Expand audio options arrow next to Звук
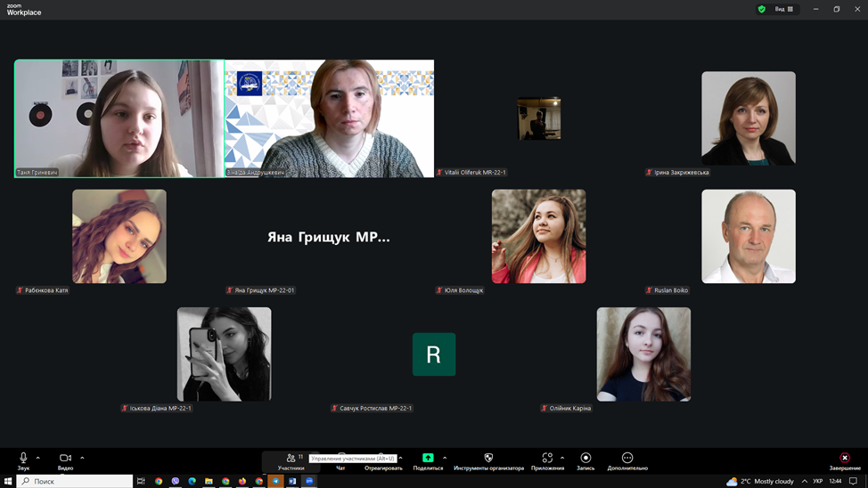This screenshot has height=488, width=868. click(x=37, y=458)
